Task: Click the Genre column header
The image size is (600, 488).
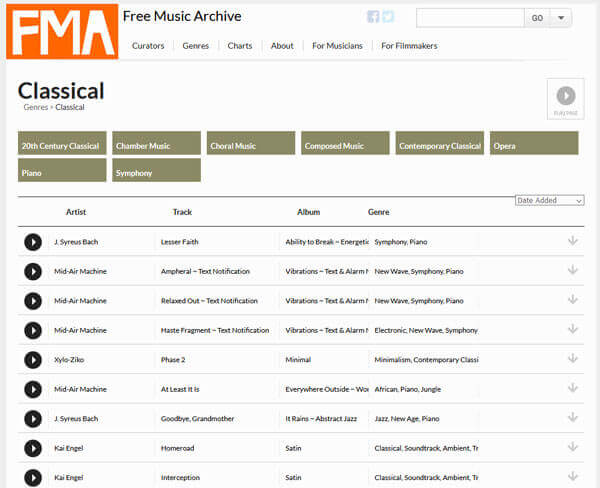Action: pyautogui.click(x=378, y=212)
